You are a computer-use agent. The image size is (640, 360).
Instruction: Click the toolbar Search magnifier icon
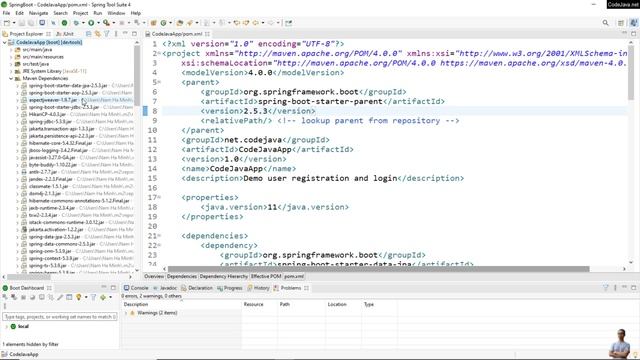tap(606, 23)
